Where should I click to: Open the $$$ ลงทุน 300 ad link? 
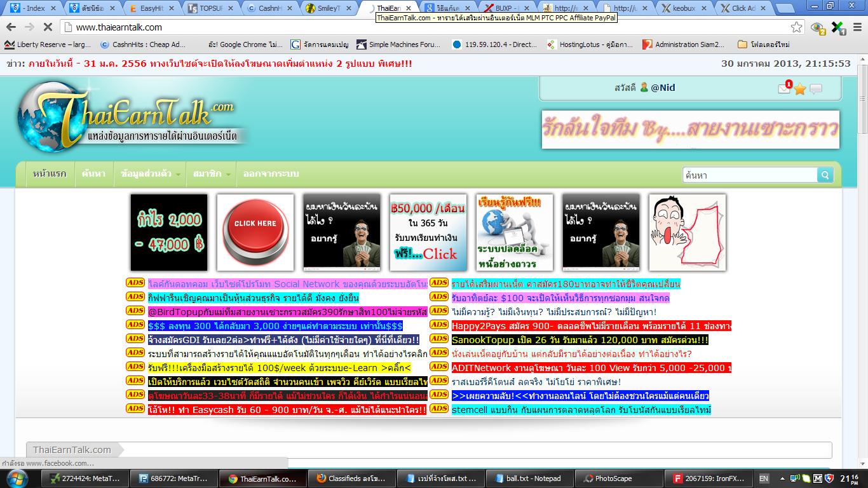(x=275, y=326)
